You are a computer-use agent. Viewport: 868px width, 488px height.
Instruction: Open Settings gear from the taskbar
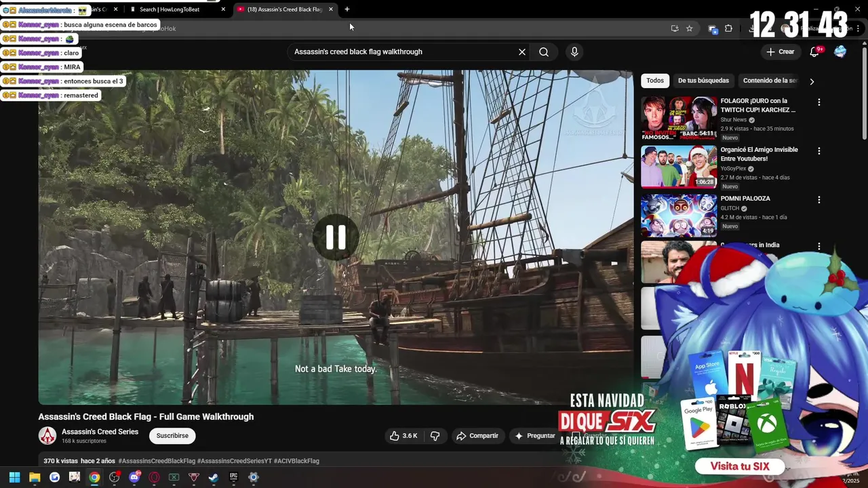pos(254,477)
